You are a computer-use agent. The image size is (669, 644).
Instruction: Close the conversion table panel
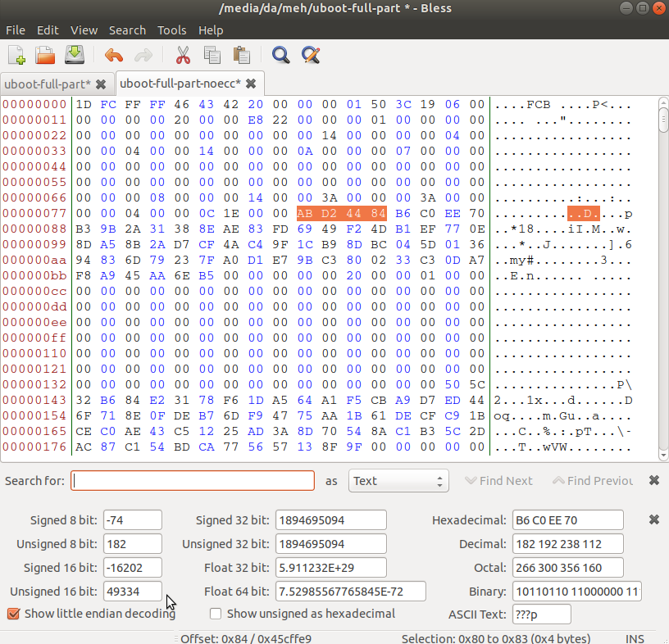coord(654,519)
